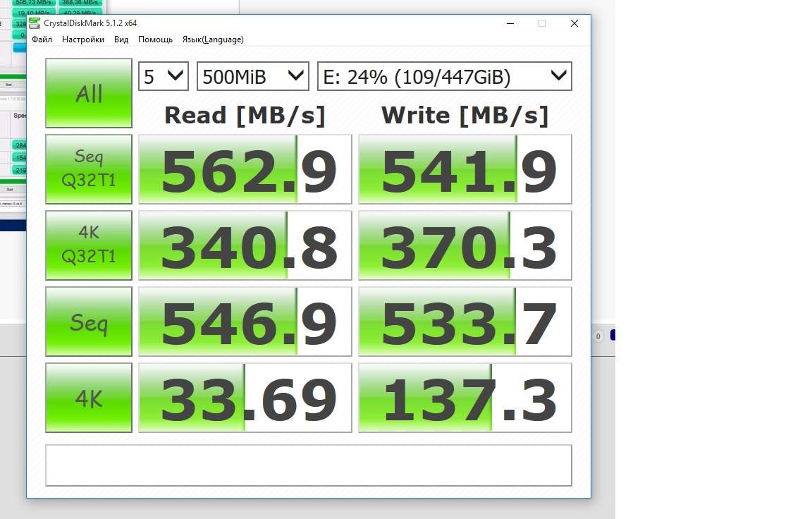Minimize the CrystalDiskMark window

click(x=510, y=23)
